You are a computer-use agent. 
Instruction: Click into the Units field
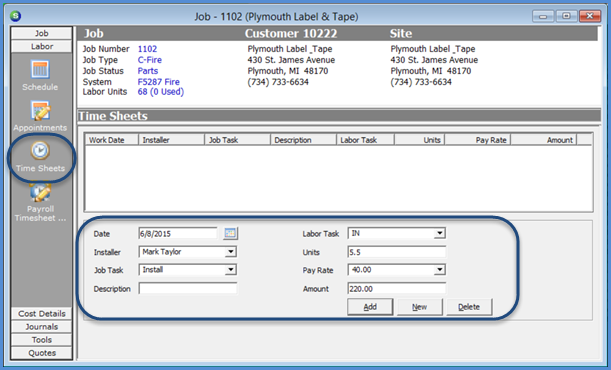point(396,252)
